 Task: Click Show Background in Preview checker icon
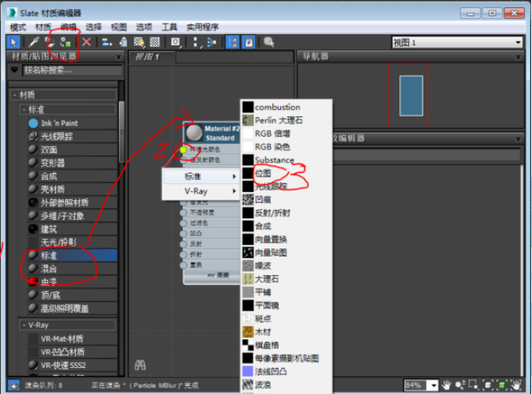[x=155, y=42]
